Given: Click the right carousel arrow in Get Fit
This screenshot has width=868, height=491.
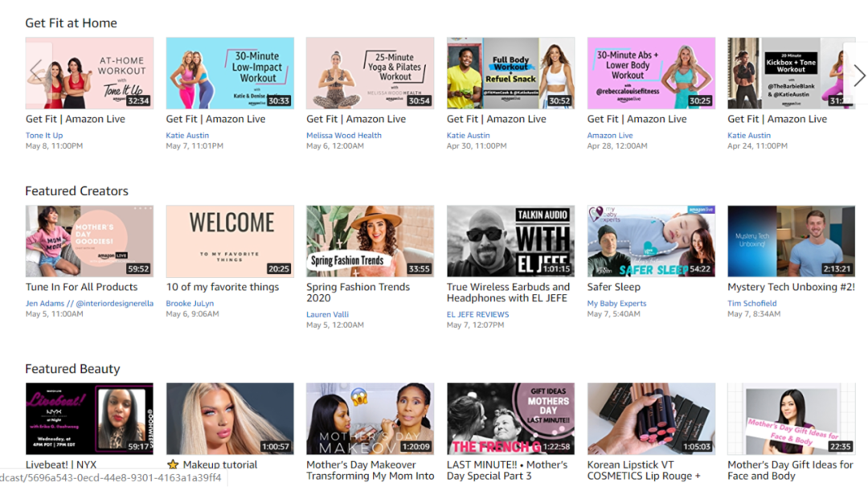Looking at the screenshot, I should point(858,74).
